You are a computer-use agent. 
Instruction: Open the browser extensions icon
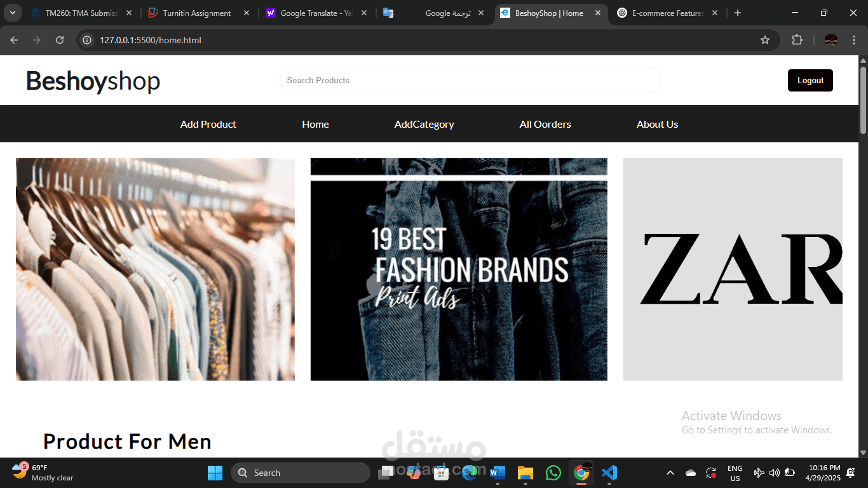pyautogui.click(x=797, y=39)
